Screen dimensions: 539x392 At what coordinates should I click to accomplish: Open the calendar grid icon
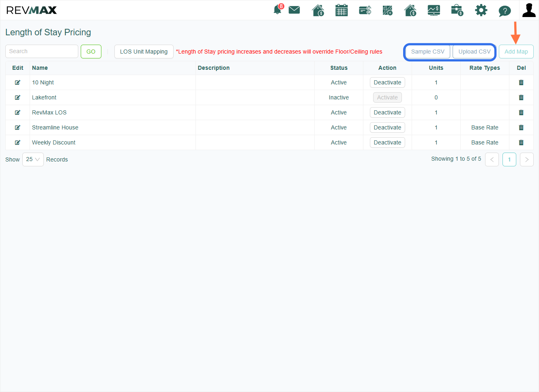coord(341,10)
